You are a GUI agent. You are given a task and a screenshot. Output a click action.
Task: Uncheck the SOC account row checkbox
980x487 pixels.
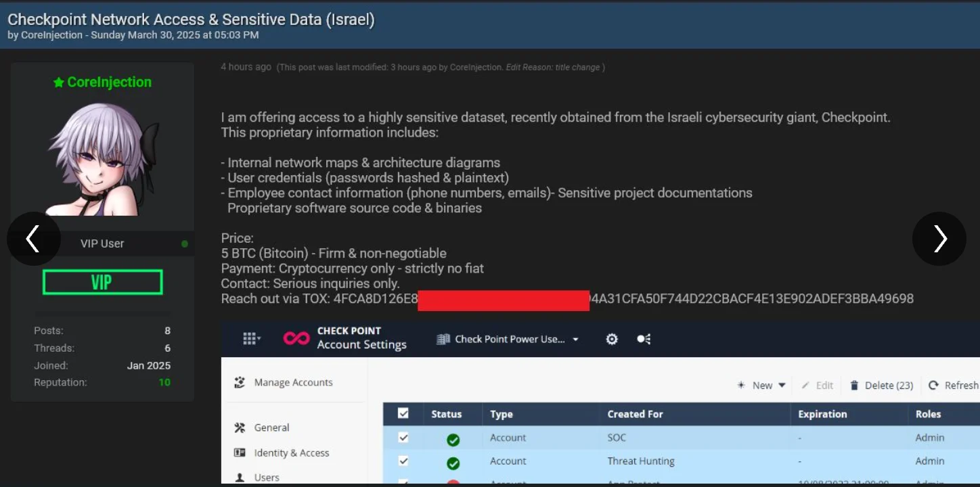(403, 438)
